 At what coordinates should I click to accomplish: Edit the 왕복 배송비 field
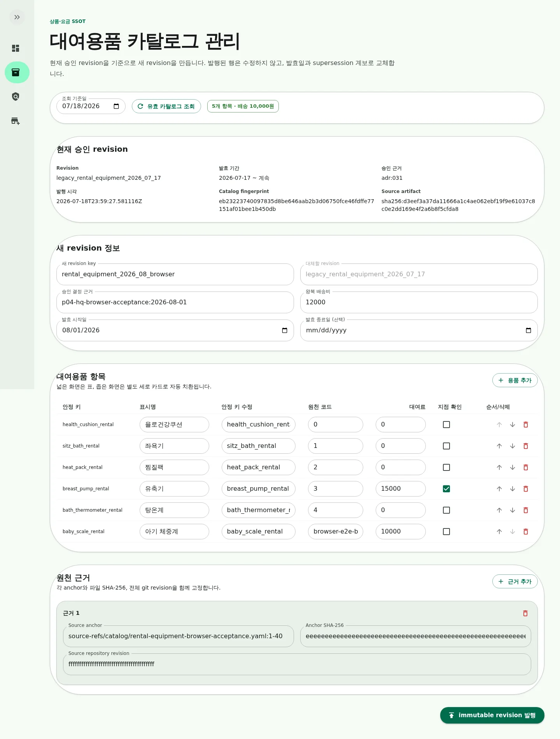pos(419,302)
